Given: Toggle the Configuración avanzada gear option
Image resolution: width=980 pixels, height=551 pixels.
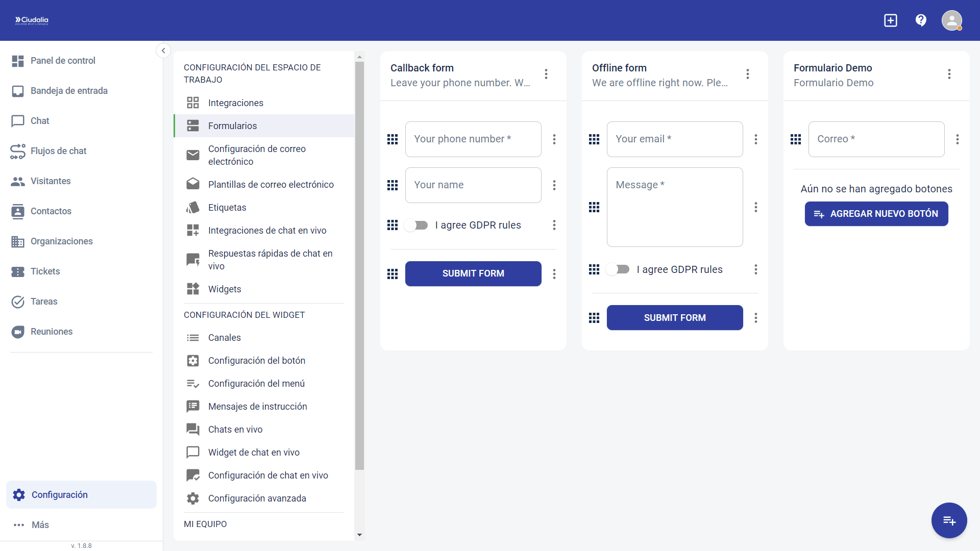Looking at the screenshot, I should pyautogui.click(x=193, y=498).
